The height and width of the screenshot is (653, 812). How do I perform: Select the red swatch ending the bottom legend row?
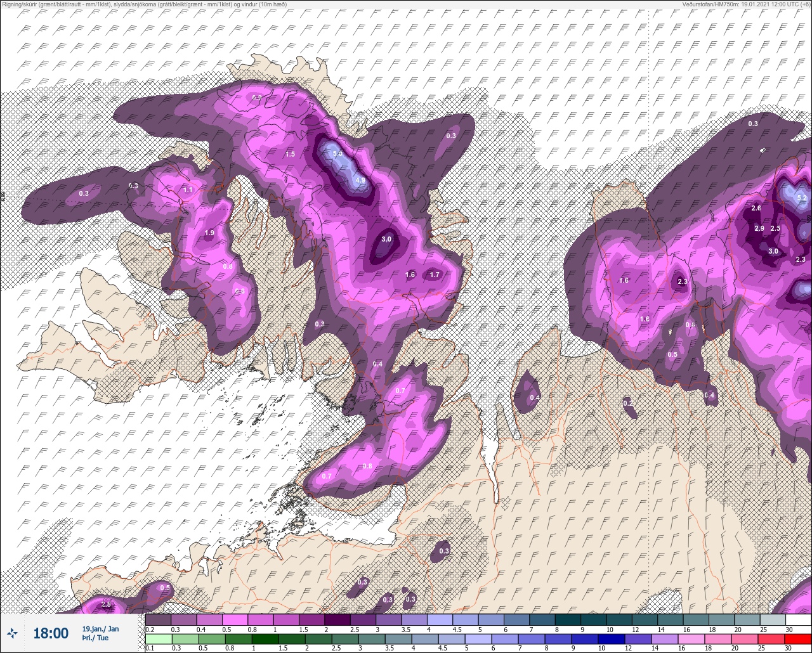pyautogui.click(x=798, y=638)
